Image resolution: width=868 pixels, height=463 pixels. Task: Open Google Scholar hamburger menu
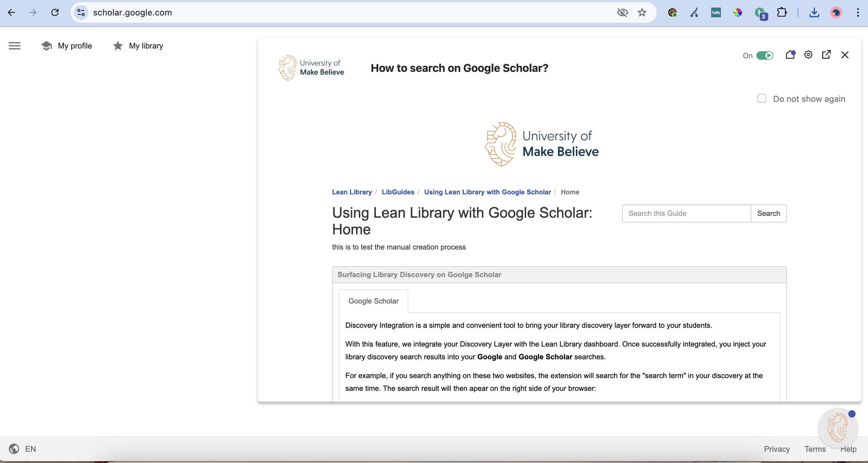click(x=15, y=45)
